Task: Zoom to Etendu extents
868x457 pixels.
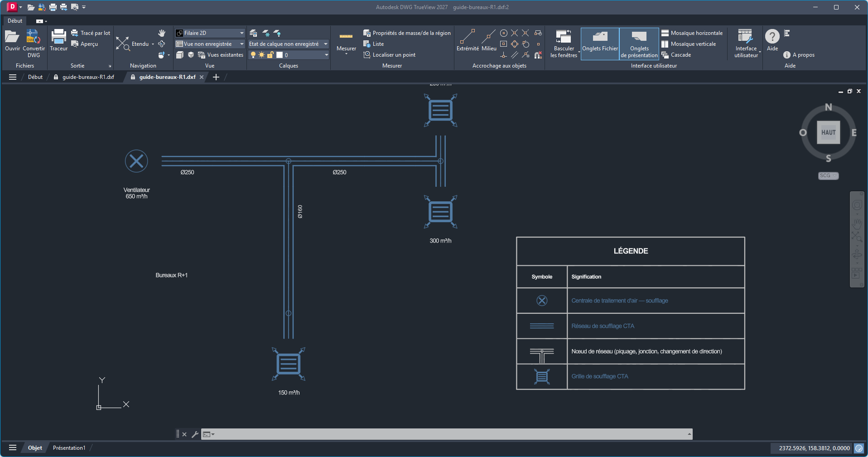Action: click(132, 44)
